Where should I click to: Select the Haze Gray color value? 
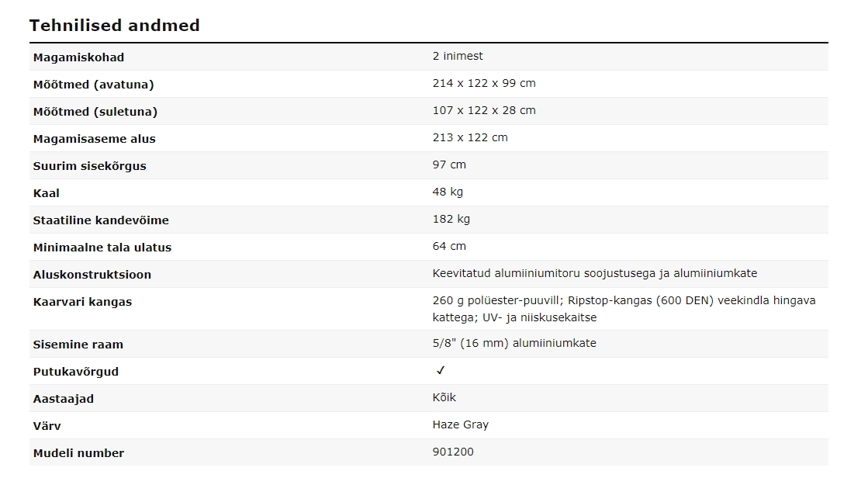461,424
